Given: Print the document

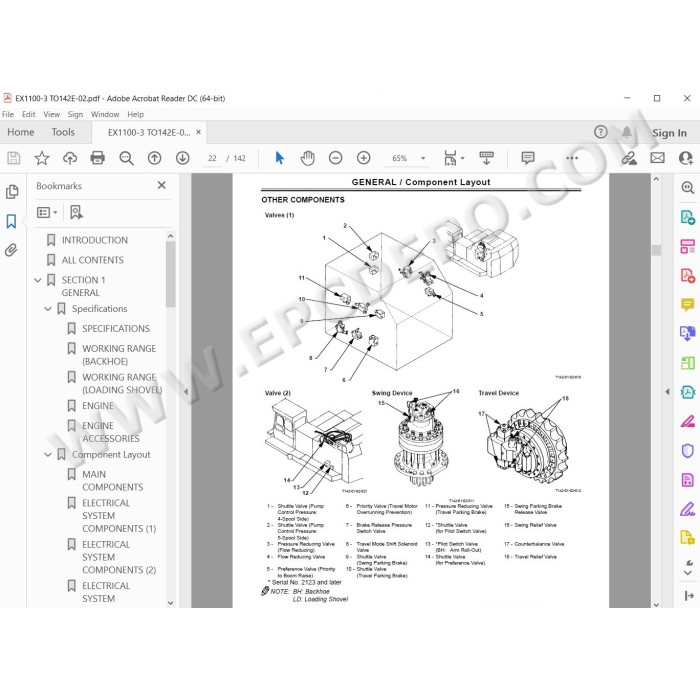Looking at the screenshot, I should click(x=97, y=158).
